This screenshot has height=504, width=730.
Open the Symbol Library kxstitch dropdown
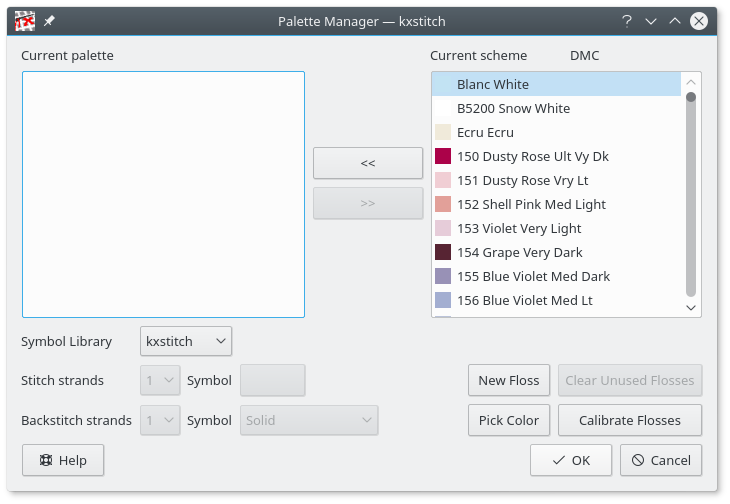186,341
